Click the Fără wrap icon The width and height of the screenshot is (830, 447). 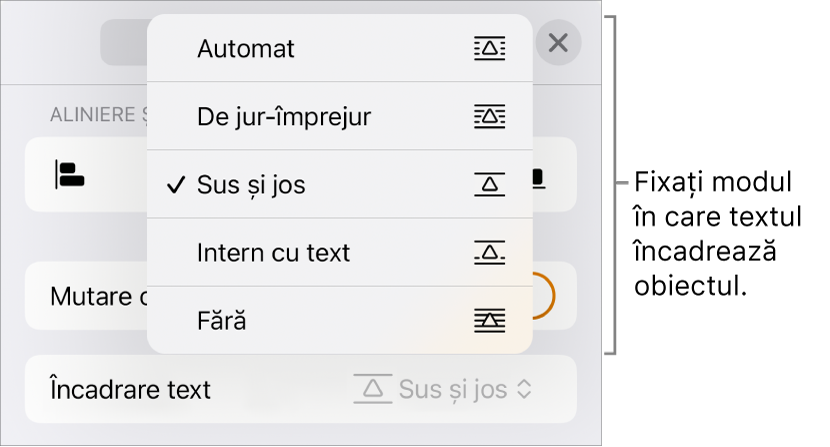click(x=489, y=320)
